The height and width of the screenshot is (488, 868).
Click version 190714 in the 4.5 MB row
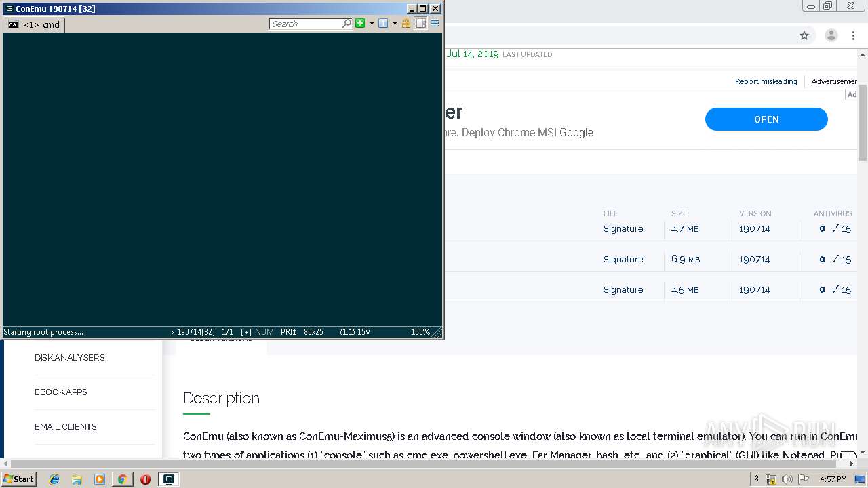tap(755, 290)
